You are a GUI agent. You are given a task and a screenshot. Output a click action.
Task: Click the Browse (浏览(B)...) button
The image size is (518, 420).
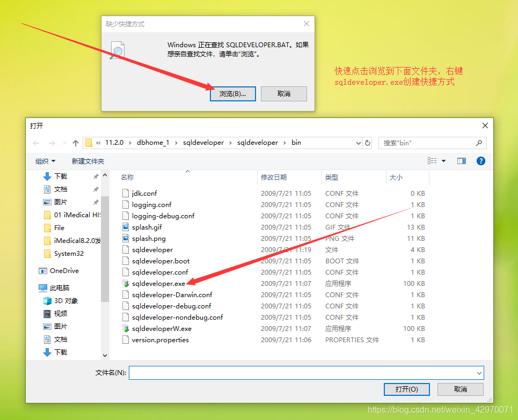click(x=232, y=94)
